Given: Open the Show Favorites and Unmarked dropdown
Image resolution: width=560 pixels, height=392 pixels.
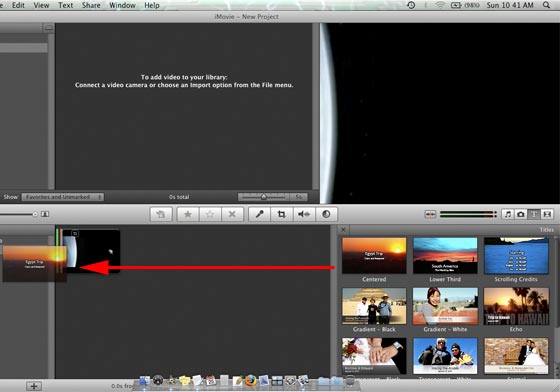Looking at the screenshot, I should point(63,197).
